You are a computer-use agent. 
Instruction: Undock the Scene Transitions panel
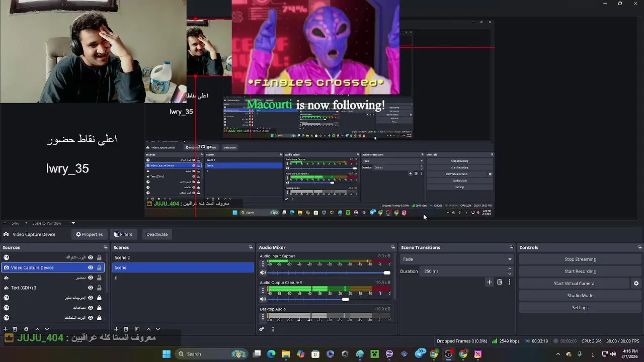[x=511, y=247]
